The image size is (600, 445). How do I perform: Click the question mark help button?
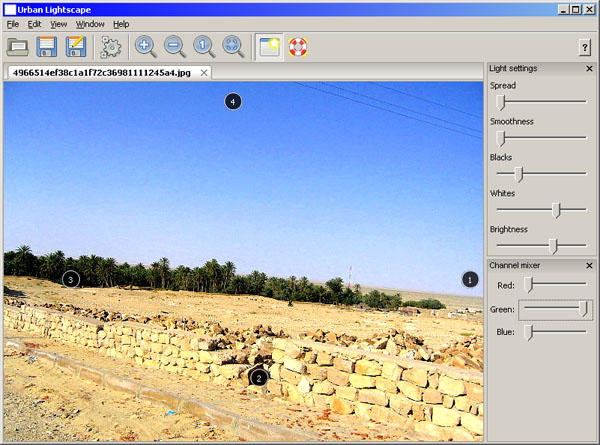(584, 47)
